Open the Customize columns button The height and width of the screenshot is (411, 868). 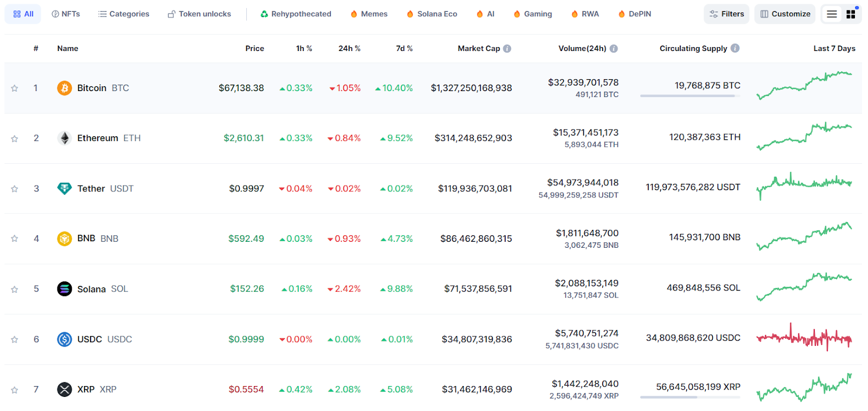click(785, 14)
